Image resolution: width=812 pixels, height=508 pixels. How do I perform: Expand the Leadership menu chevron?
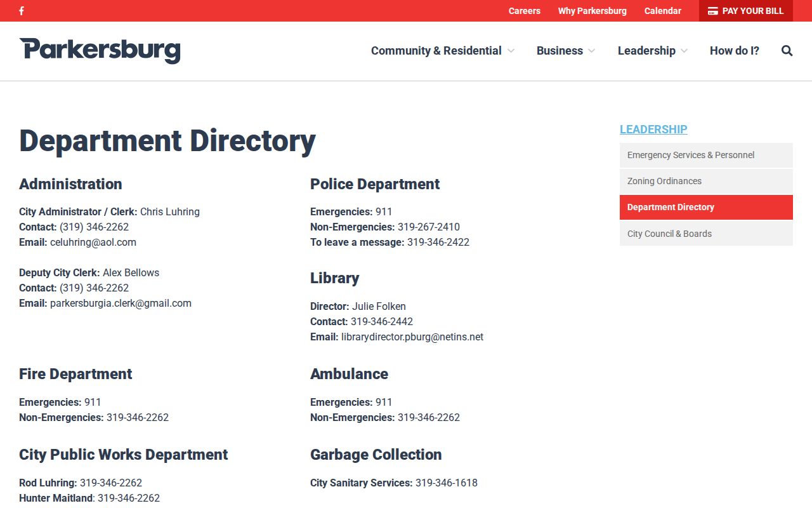(x=684, y=51)
